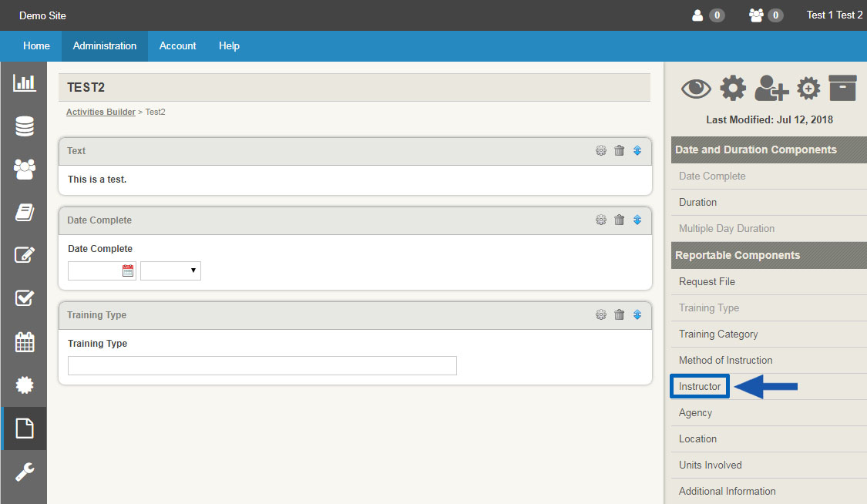Image resolution: width=867 pixels, height=504 pixels.
Task: Click the single user notification icon
Action: 697,15
